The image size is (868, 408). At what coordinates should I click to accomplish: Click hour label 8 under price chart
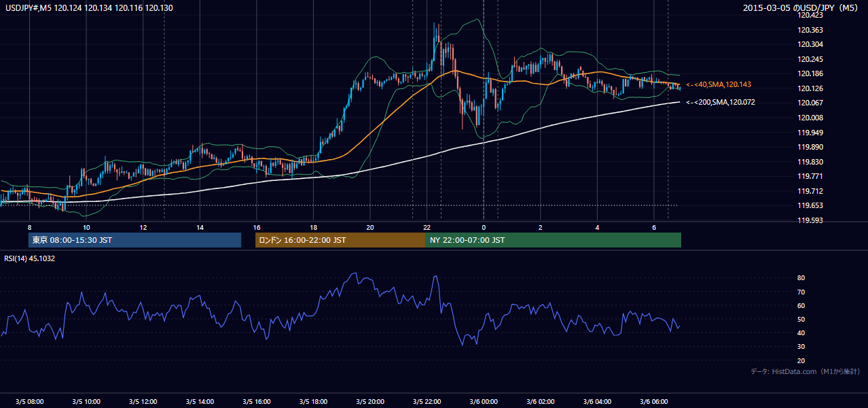coord(29,227)
